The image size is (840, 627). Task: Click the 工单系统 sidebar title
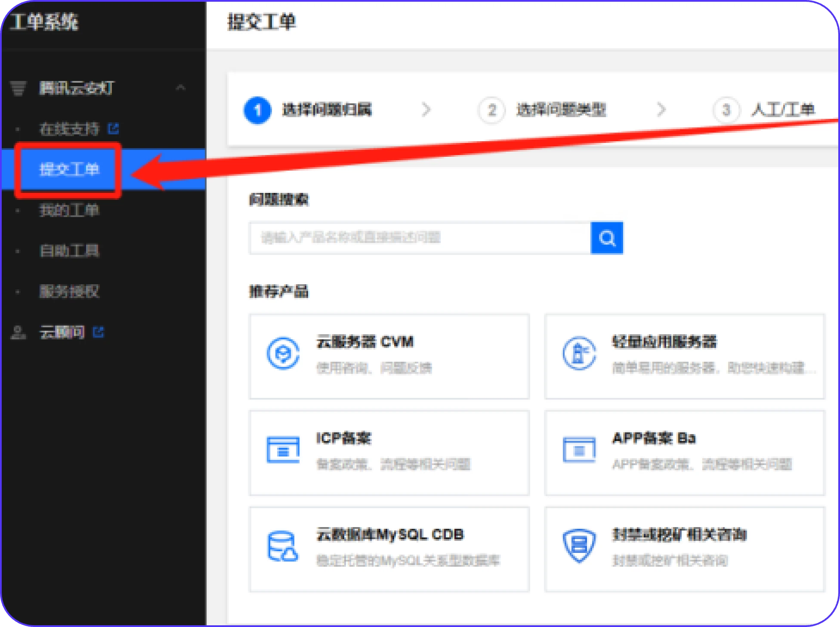(44, 22)
